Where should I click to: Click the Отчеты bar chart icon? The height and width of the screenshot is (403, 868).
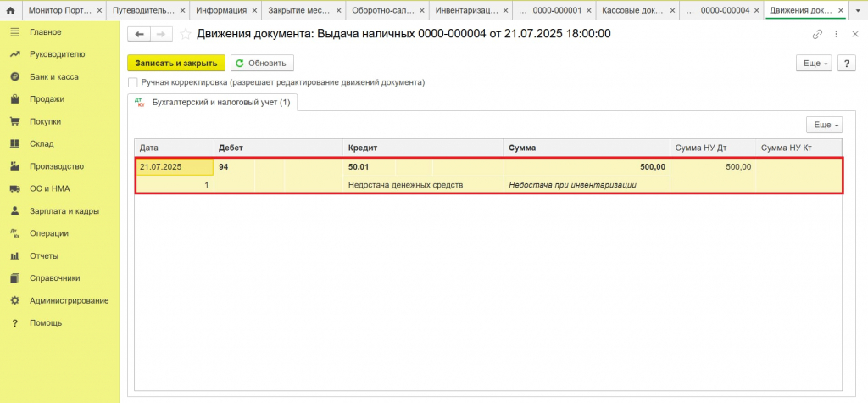click(15, 256)
